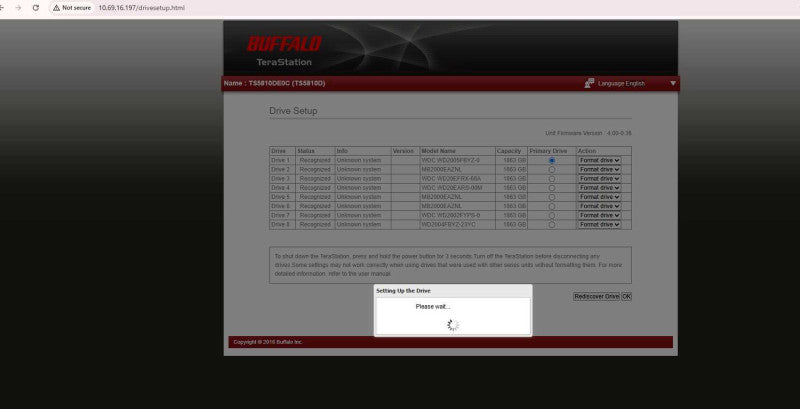
Task: Select Drive 2 as primary drive
Action: coord(552,169)
